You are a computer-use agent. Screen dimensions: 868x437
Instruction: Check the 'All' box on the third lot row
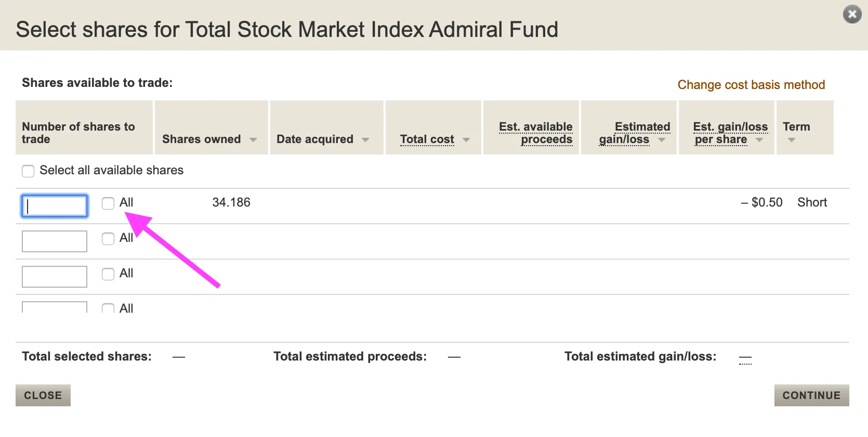point(108,274)
